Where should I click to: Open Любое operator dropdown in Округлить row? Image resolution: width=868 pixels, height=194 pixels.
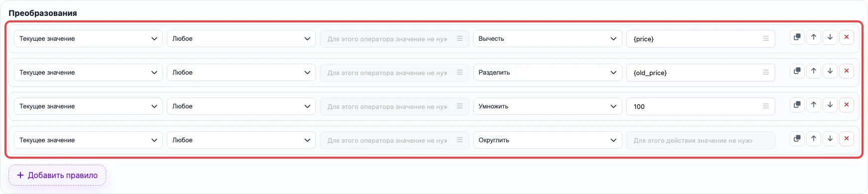241,140
